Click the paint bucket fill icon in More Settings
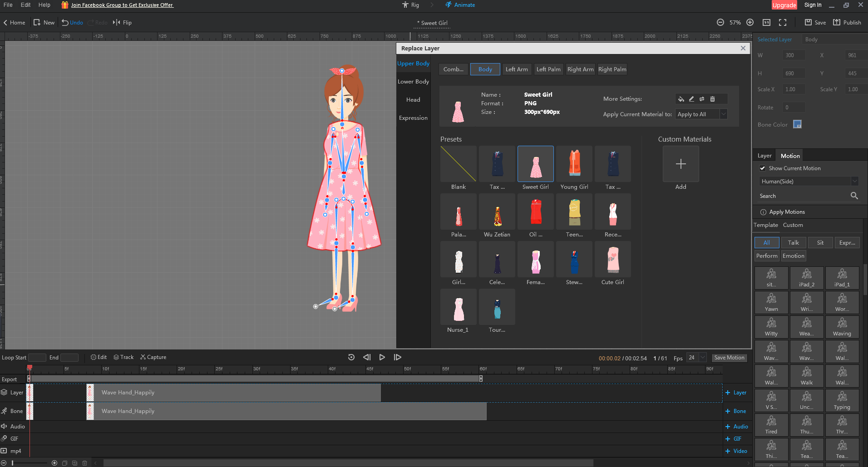 pyautogui.click(x=681, y=99)
